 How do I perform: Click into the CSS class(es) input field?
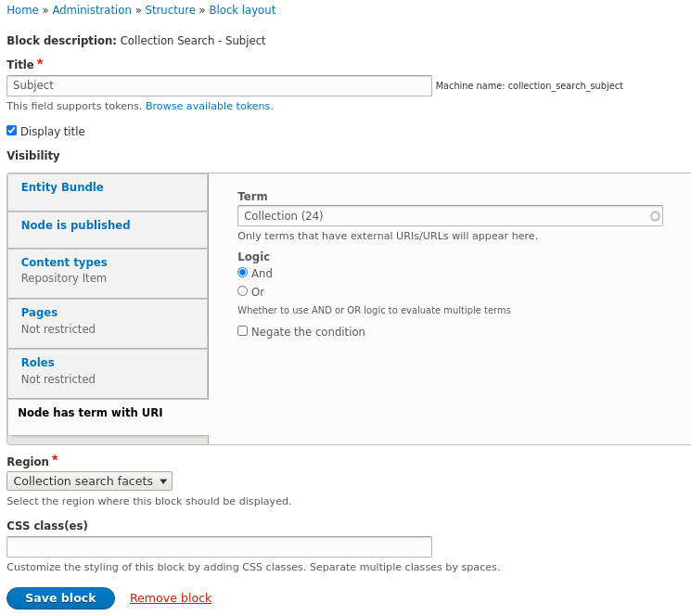(x=219, y=546)
